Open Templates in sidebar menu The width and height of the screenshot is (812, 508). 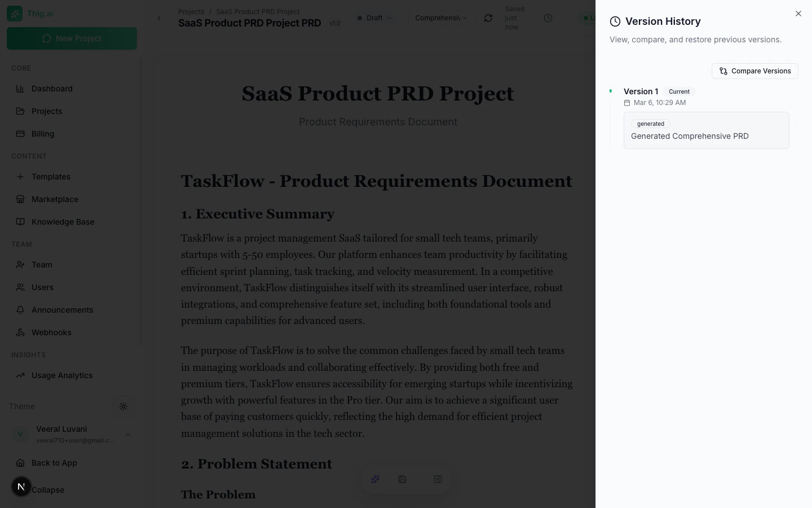[72, 177]
